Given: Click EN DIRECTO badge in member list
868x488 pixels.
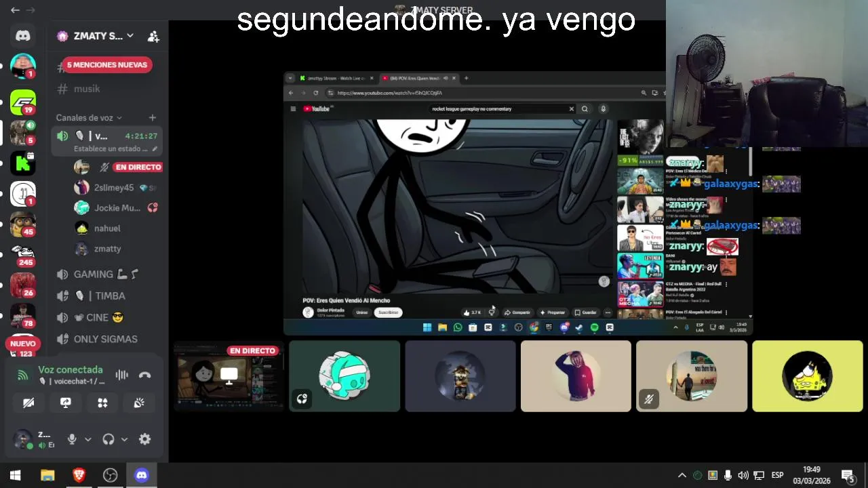Looking at the screenshot, I should (x=138, y=167).
